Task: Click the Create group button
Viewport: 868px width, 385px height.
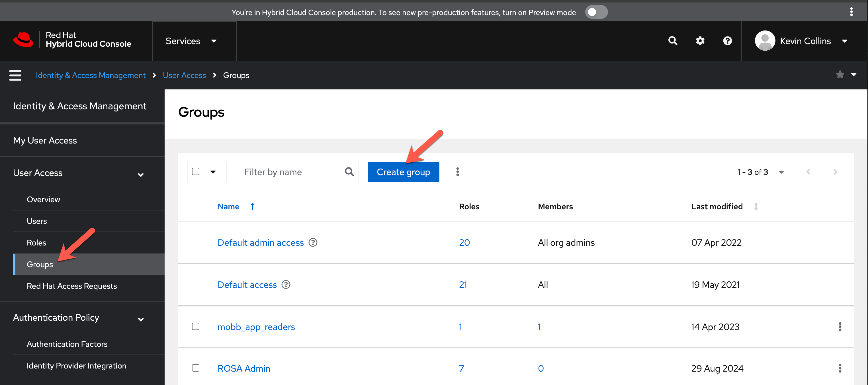Action: pyautogui.click(x=403, y=172)
